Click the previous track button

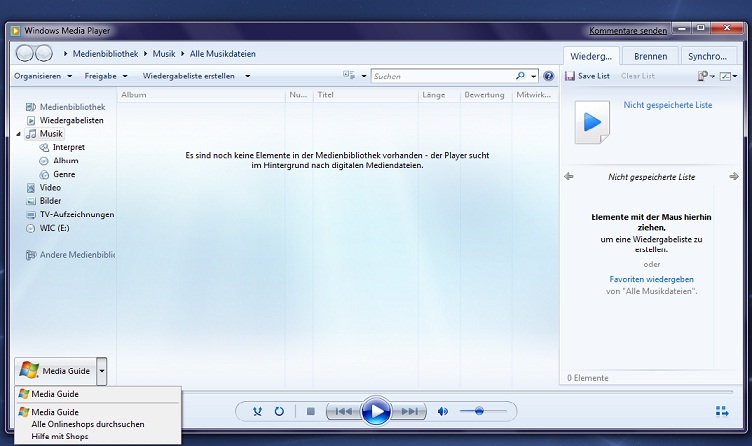pos(342,411)
